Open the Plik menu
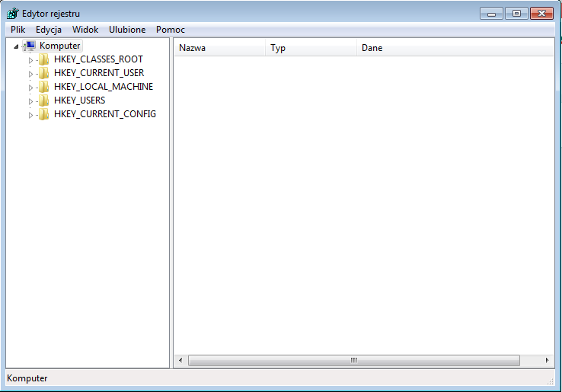 [x=18, y=30]
